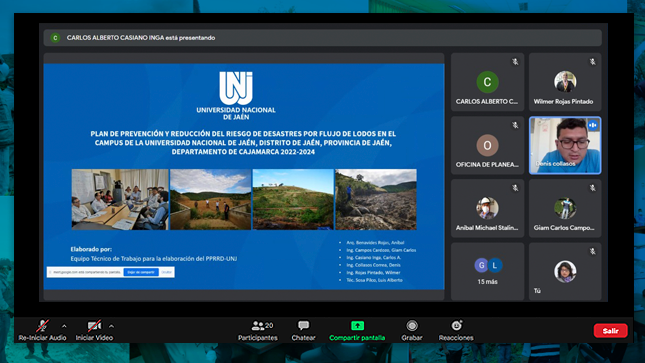
Task: Start camera with Iniciar Video icon
Action: (94, 326)
